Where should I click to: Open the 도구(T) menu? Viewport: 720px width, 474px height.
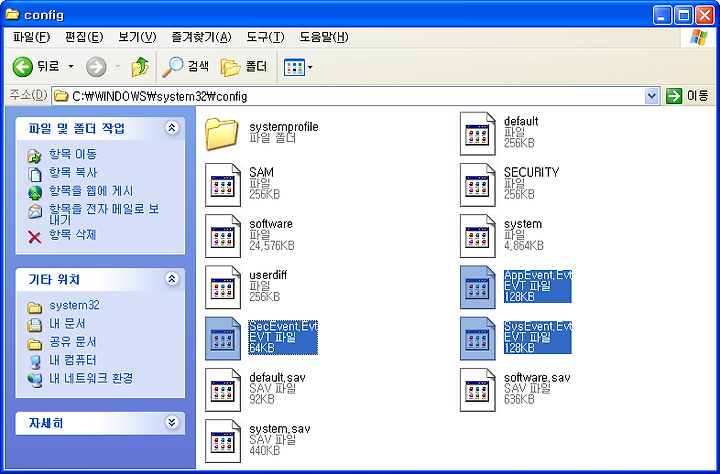[x=265, y=37]
